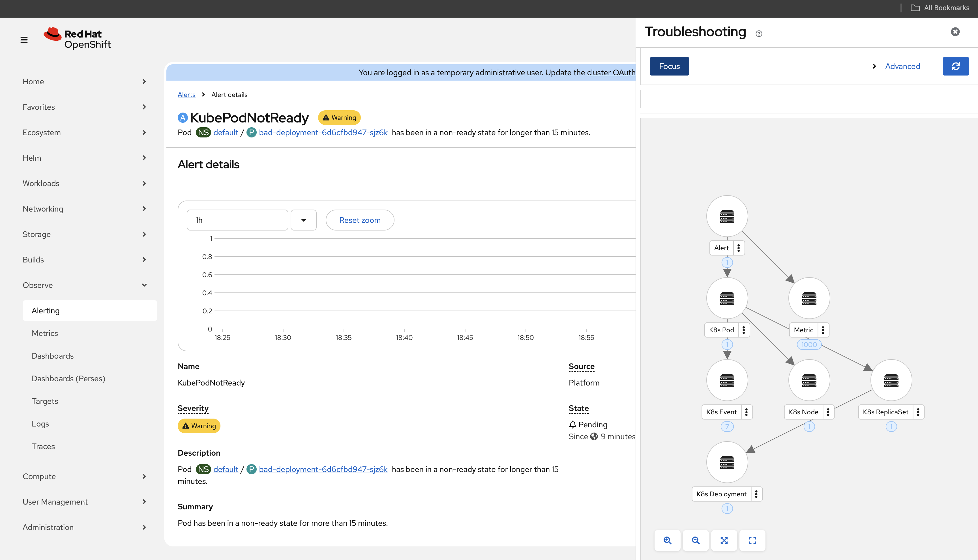
Task: Click the fit-to-screen topology icon
Action: pyautogui.click(x=724, y=540)
